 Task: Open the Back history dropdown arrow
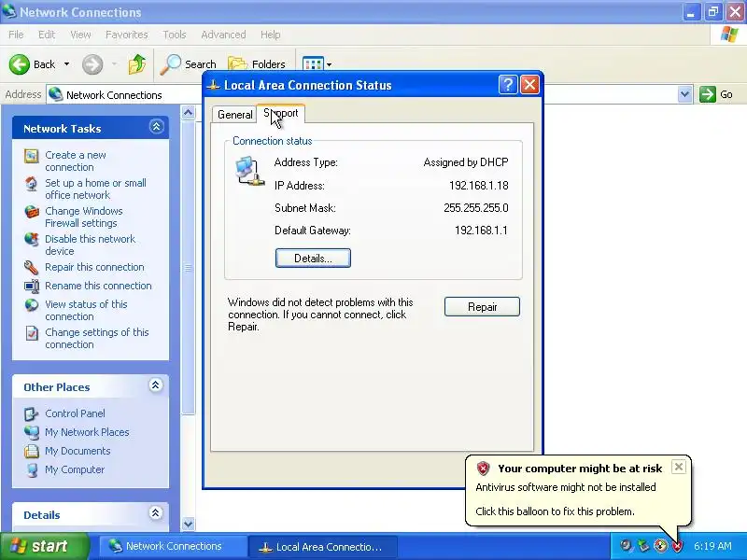coord(66,64)
